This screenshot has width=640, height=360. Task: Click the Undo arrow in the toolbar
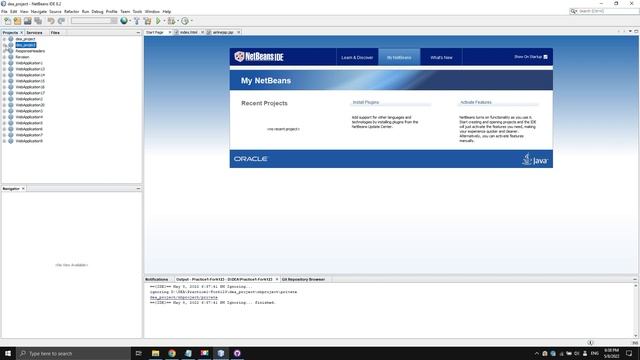click(51, 21)
